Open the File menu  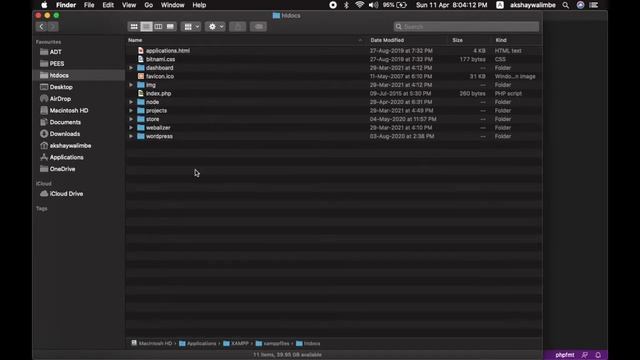(x=89, y=5)
